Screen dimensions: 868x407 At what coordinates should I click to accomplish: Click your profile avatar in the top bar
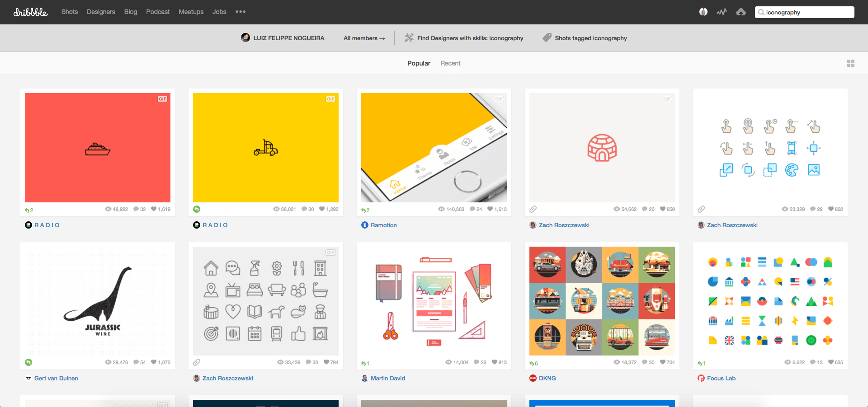(703, 12)
